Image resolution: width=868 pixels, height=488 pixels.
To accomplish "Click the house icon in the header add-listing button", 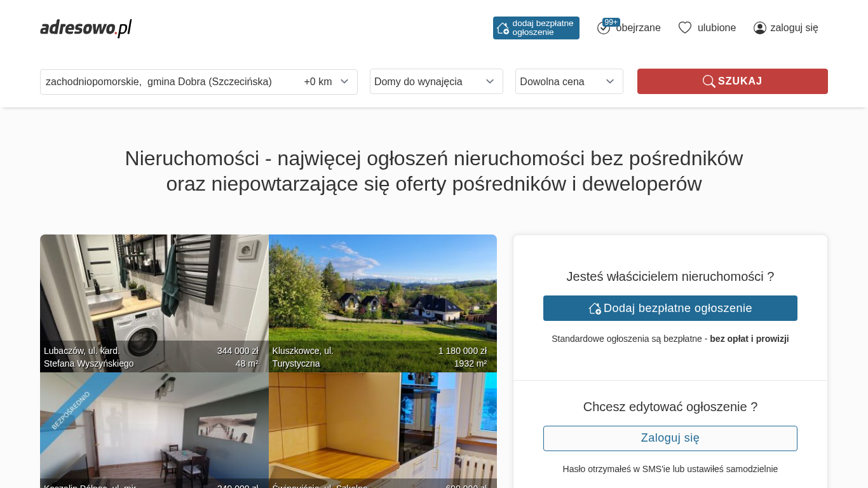I will pos(503,28).
